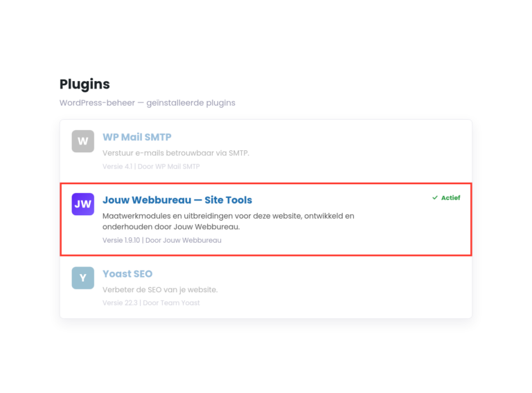Select the WP Mail SMTP description text

[176, 153]
